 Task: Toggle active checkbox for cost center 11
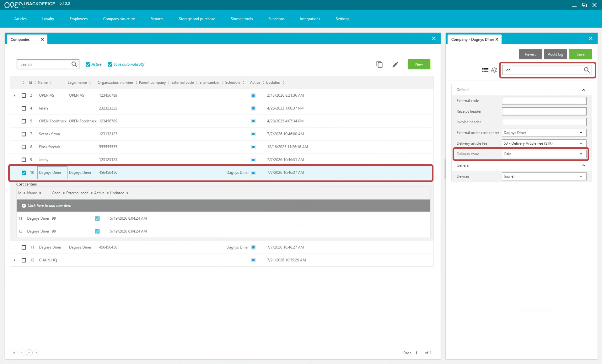97,218
